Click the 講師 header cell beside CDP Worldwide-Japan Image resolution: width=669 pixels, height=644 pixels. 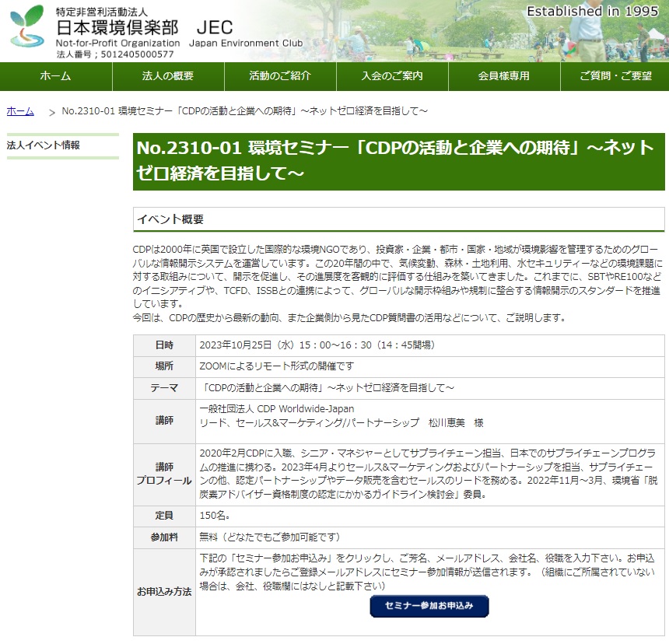click(x=164, y=422)
